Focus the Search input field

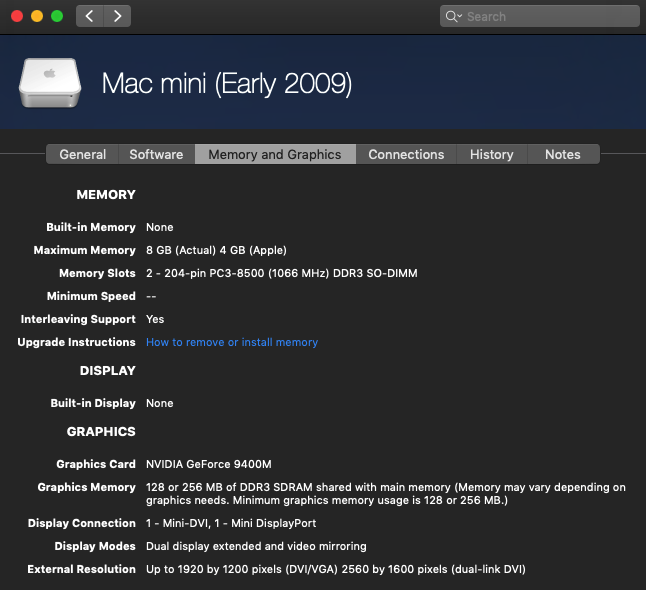pos(540,16)
